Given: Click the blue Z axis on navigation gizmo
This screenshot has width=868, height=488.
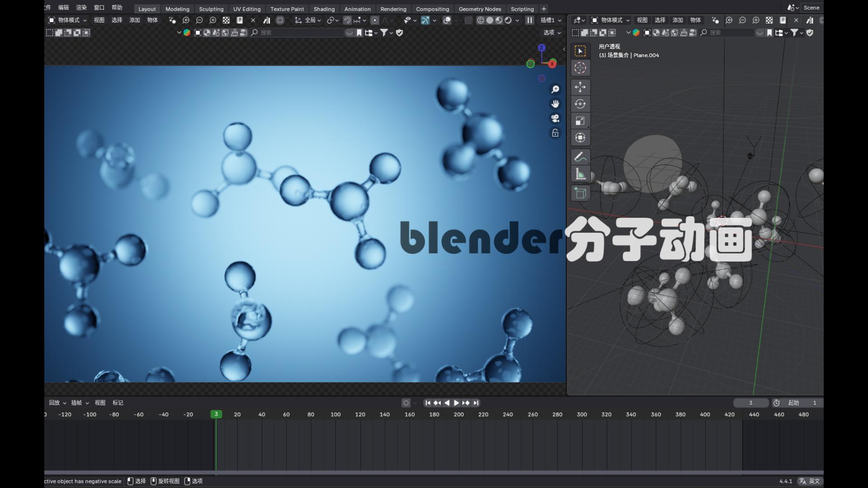Looking at the screenshot, I should pos(542,47).
